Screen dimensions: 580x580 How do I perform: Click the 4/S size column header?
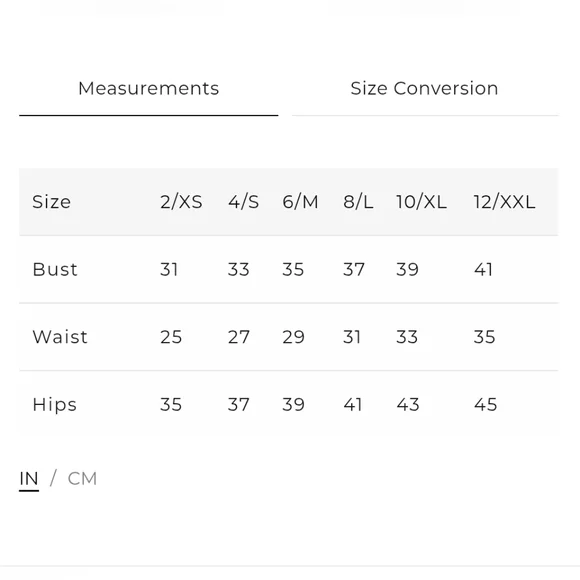(x=243, y=202)
